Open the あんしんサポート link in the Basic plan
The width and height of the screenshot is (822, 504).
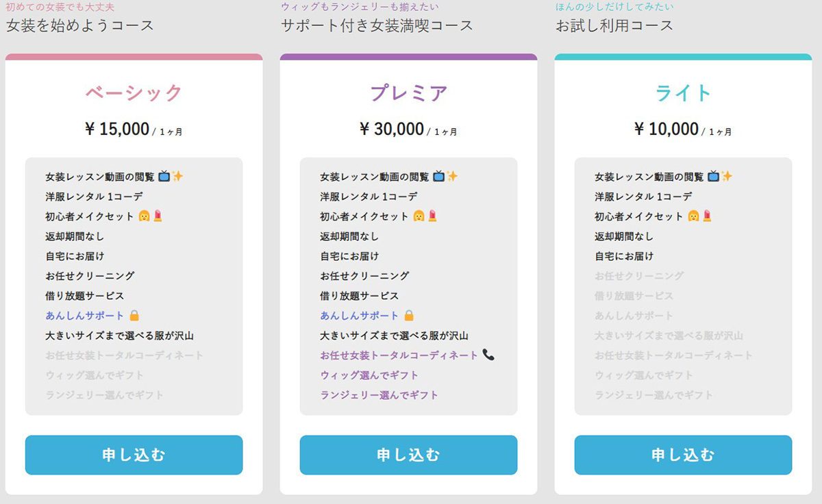(85, 316)
